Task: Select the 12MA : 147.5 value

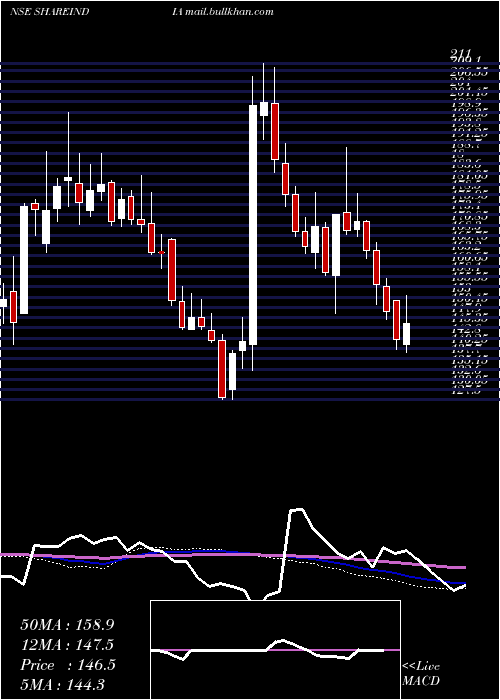Action: click(x=67, y=645)
